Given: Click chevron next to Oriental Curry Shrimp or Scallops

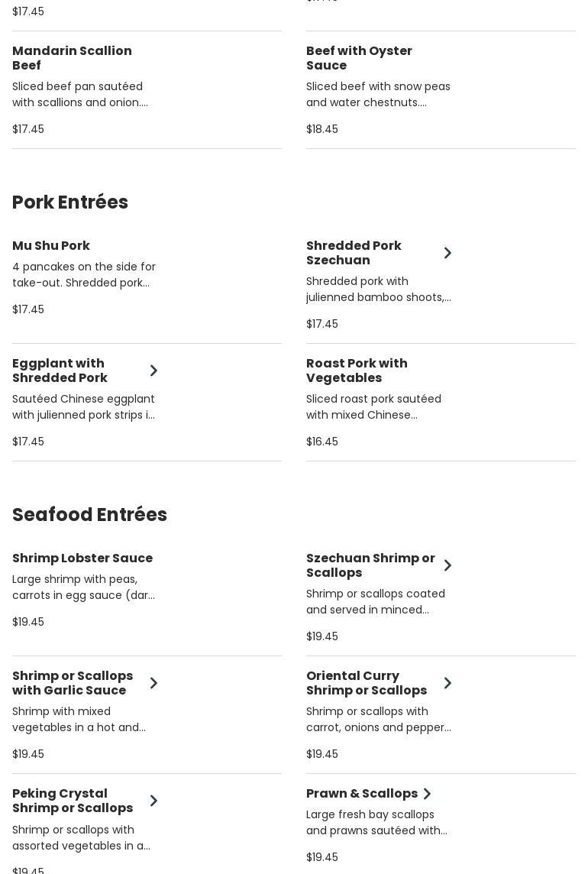Looking at the screenshot, I should (447, 683).
